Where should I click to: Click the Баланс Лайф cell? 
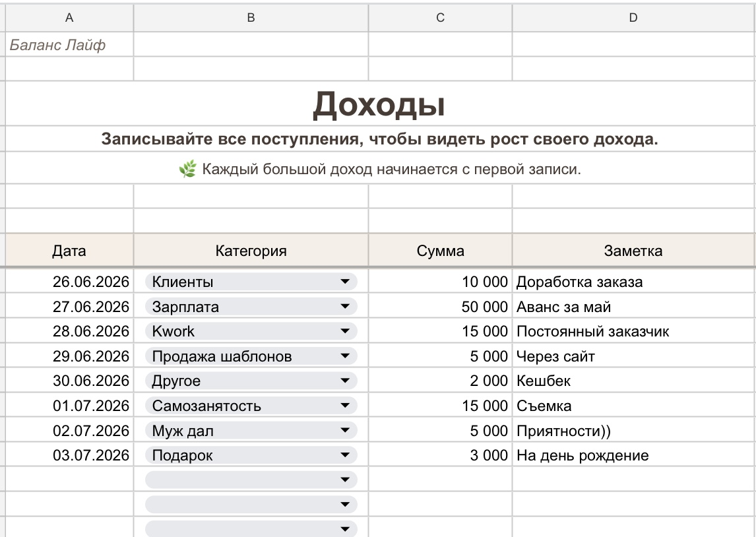tap(69, 45)
